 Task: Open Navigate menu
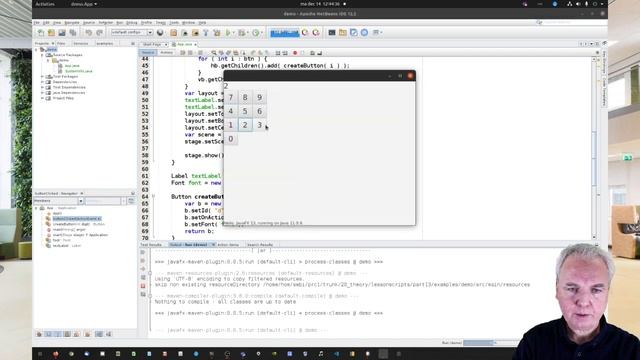click(x=72, y=23)
